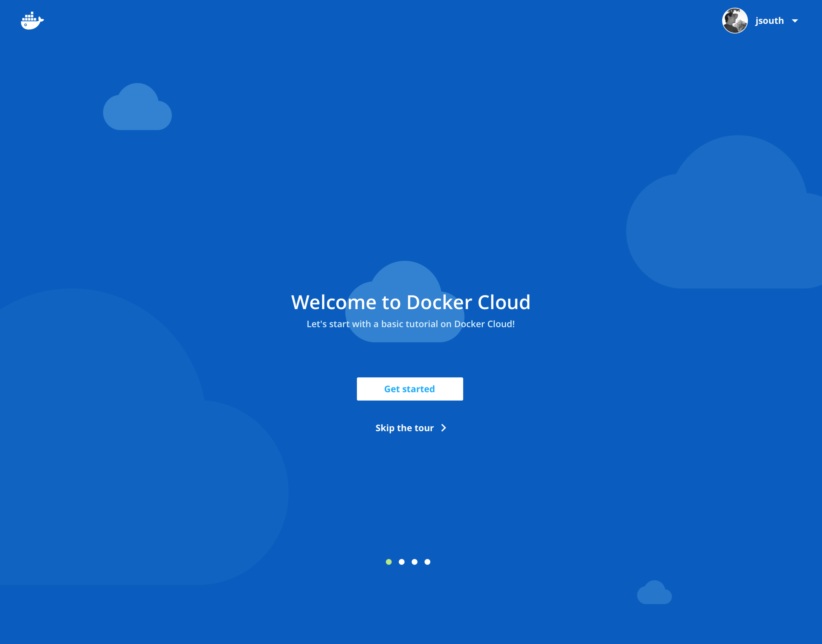822x644 pixels.
Task: Open the jsouth username menu
Action: click(769, 21)
